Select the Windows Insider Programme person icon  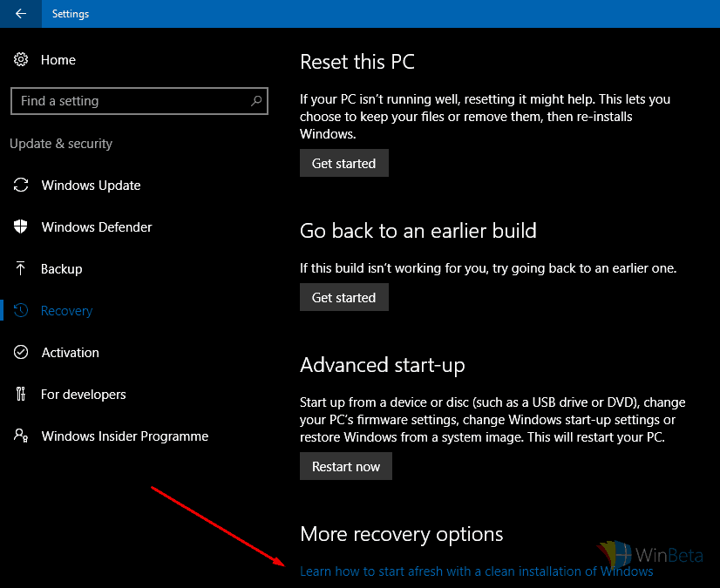coord(21,436)
